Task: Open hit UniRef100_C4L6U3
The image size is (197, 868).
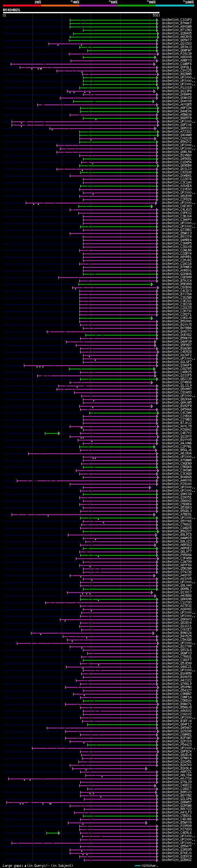Action: [x=176, y=210]
